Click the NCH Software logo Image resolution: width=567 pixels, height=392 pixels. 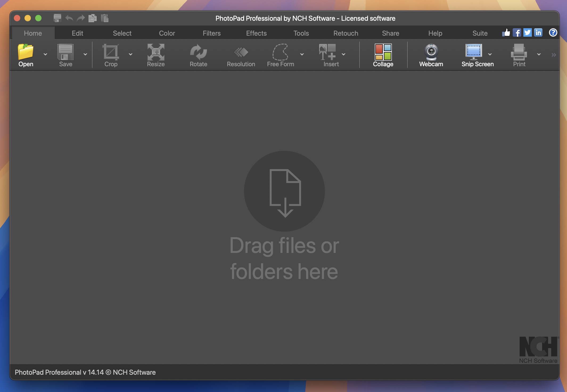click(538, 350)
